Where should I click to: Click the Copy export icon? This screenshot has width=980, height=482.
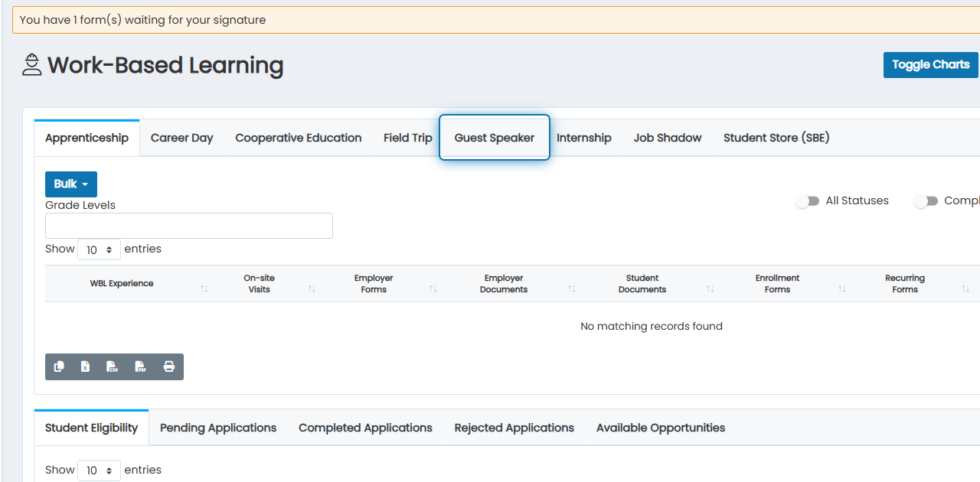click(x=59, y=367)
